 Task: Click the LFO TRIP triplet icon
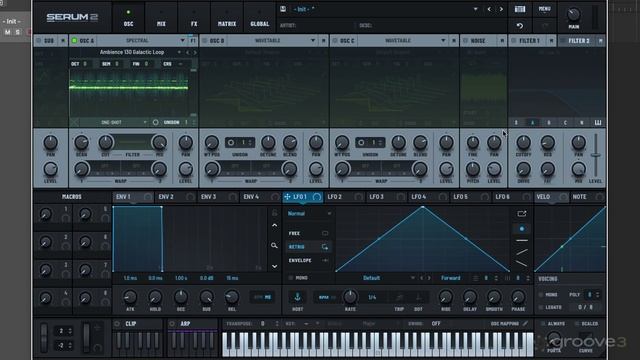point(399,298)
